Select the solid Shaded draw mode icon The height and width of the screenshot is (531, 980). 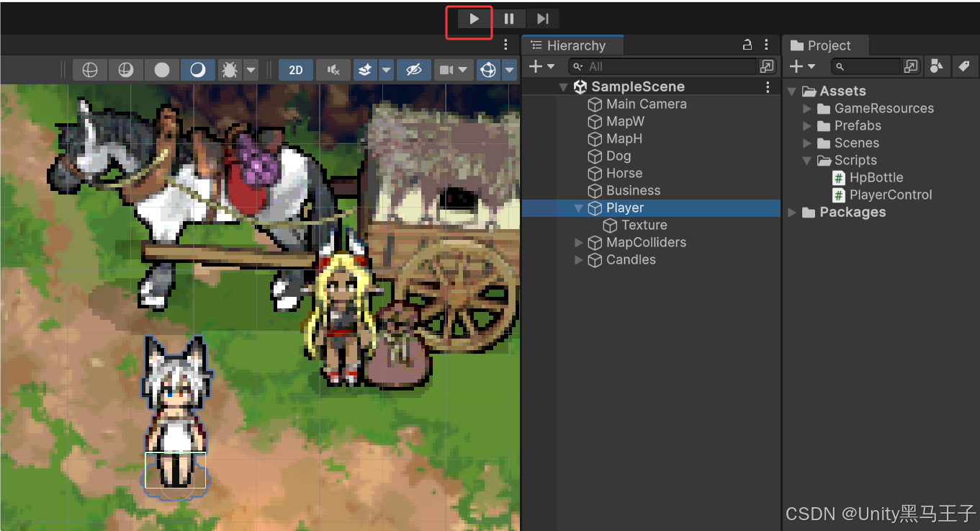click(162, 70)
